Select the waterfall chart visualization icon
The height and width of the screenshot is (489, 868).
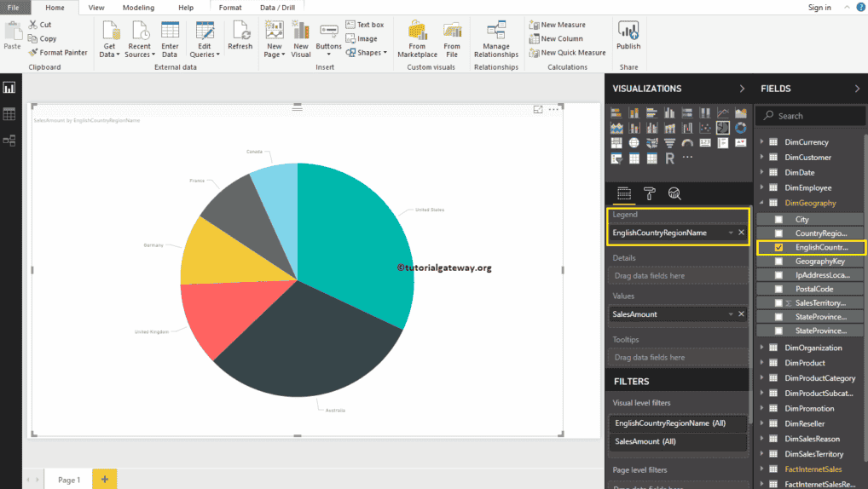687,128
